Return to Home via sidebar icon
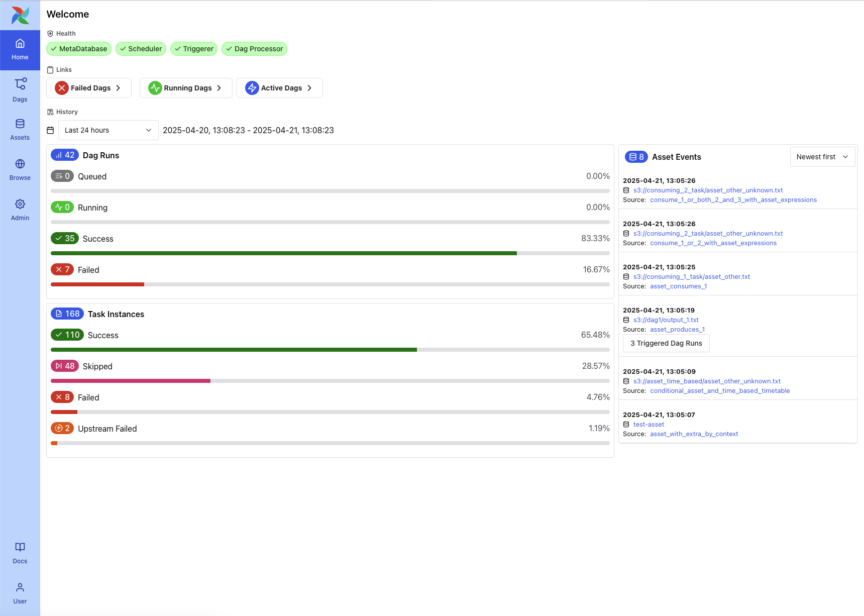This screenshot has height=616, width=864. 20,49
